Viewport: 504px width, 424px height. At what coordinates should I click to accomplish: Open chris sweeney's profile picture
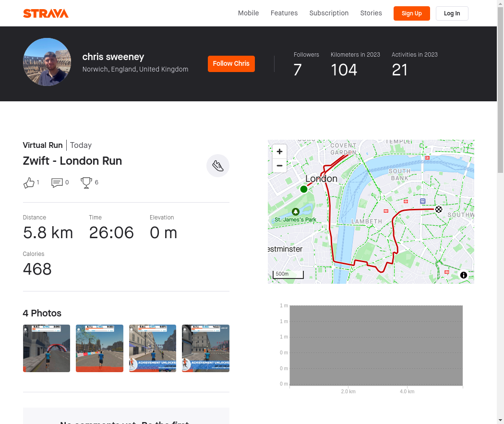point(47,62)
